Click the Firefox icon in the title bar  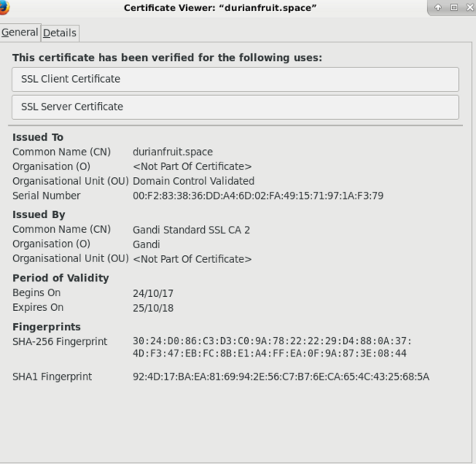(x=5, y=6)
